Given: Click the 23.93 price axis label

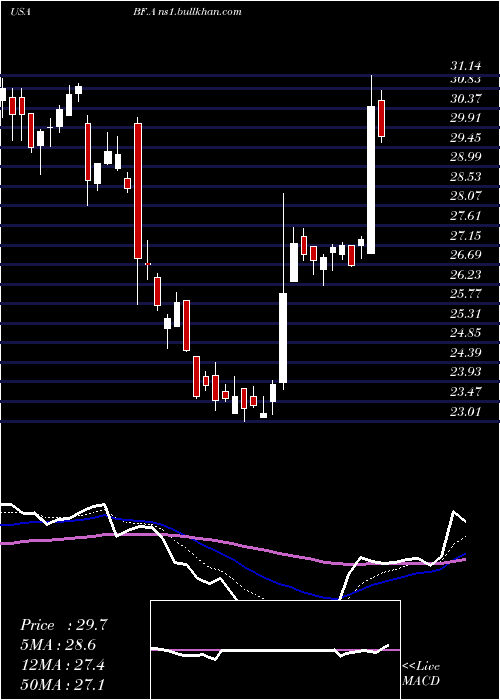Looking at the screenshot, I should coord(466,372).
